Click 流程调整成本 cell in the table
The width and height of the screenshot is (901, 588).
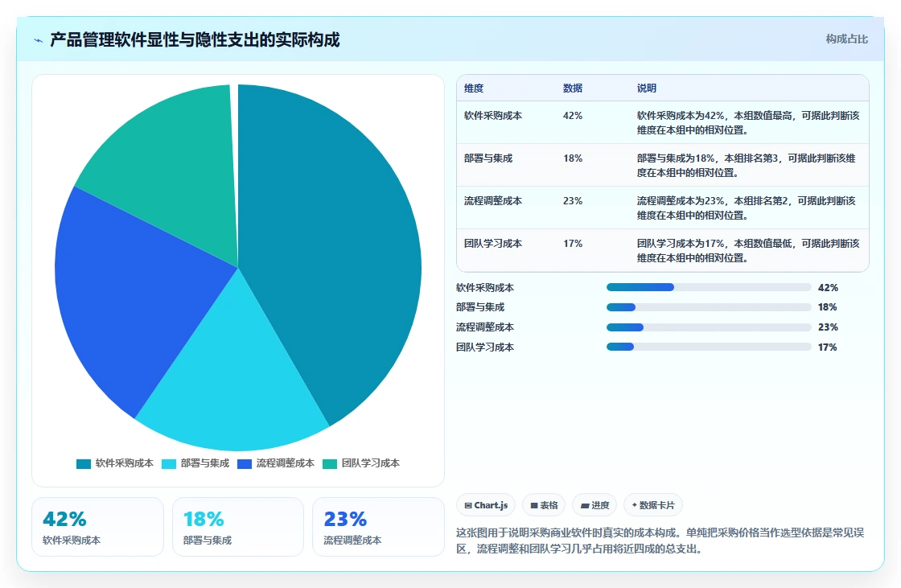click(493, 200)
